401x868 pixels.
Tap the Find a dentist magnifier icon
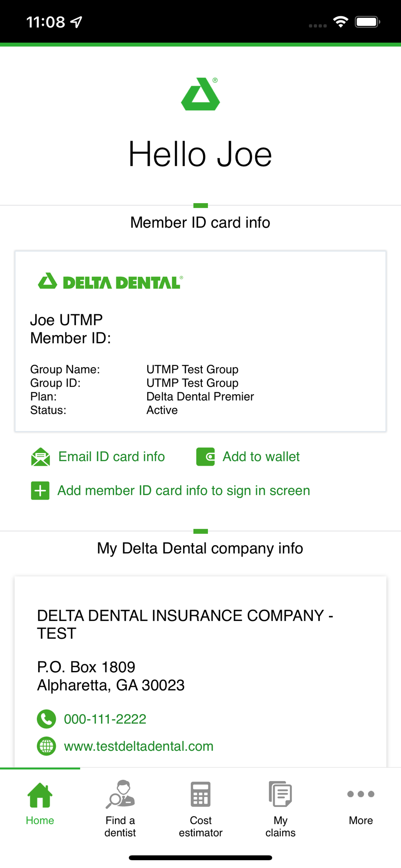pos(120,794)
